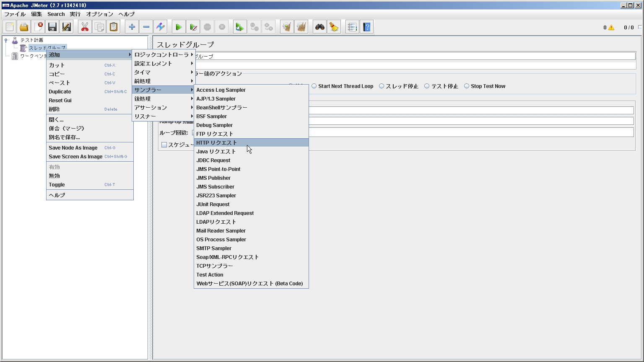Expand the ロジックコントローラ submenu
Viewport: 644px width, 362px height.
(163, 55)
